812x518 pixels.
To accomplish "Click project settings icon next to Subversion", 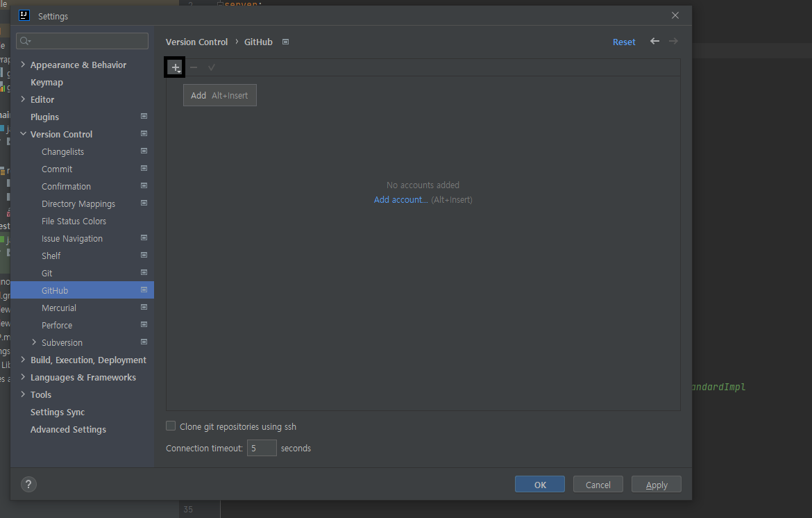I will (144, 342).
